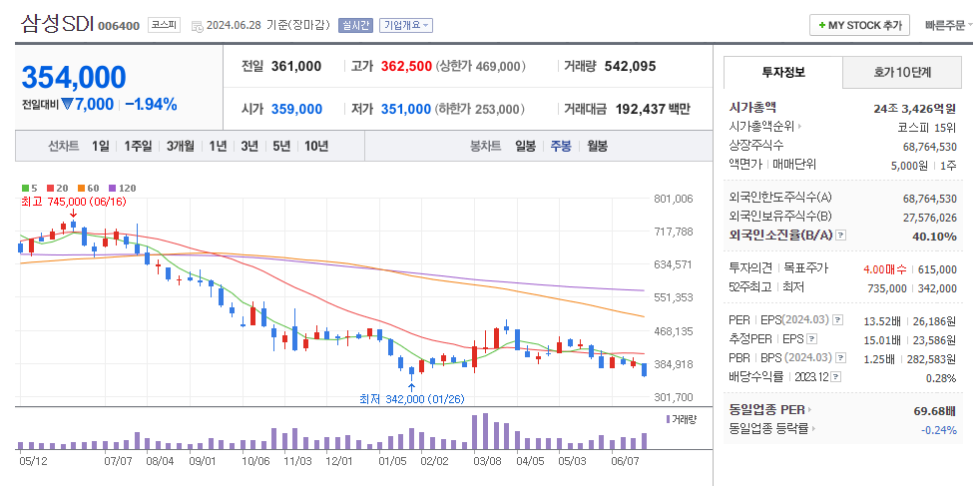This screenshot has height=486, width=980.
Task: Show the 5년 line chart
Action: (x=281, y=146)
